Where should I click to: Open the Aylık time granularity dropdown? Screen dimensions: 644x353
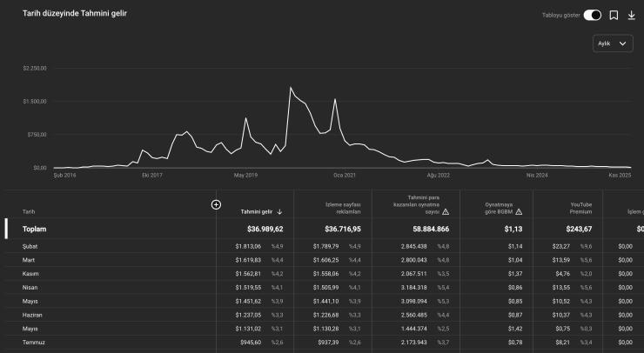point(614,44)
